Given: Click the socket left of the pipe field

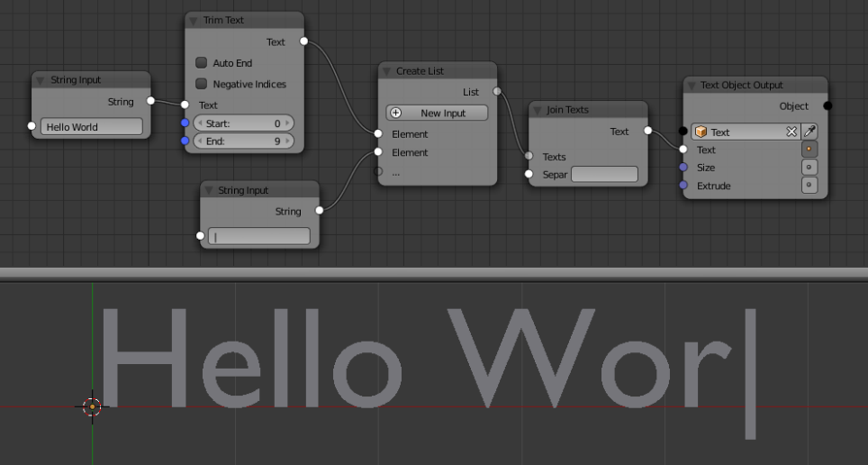Looking at the screenshot, I should click(201, 235).
